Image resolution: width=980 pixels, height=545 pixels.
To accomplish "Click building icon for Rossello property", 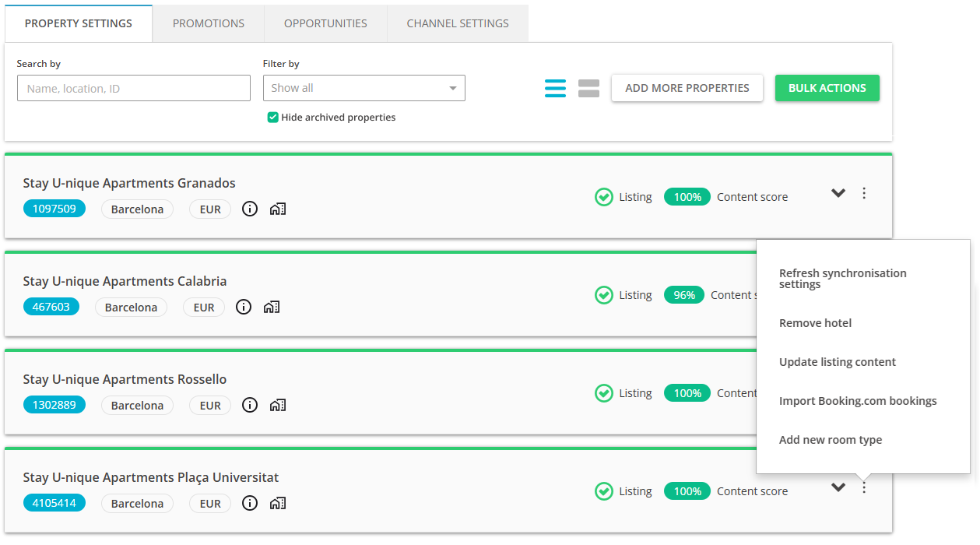I will pyautogui.click(x=278, y=406).
